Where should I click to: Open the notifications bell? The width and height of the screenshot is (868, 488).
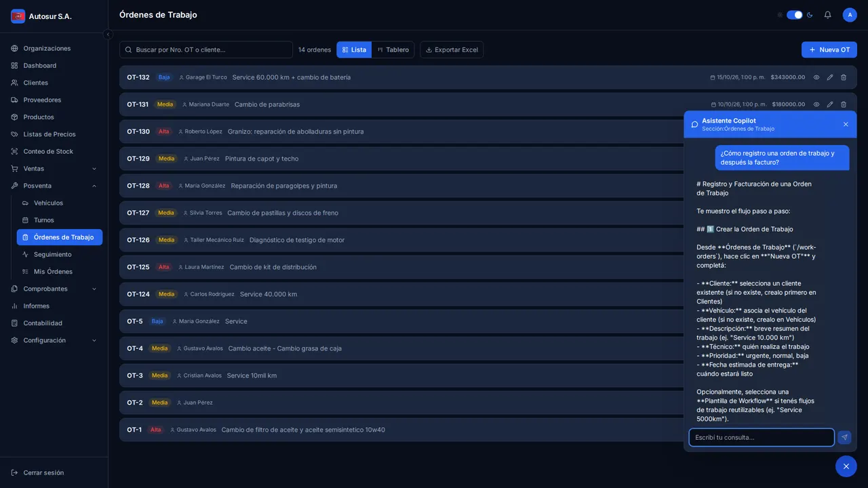[827, 15]
